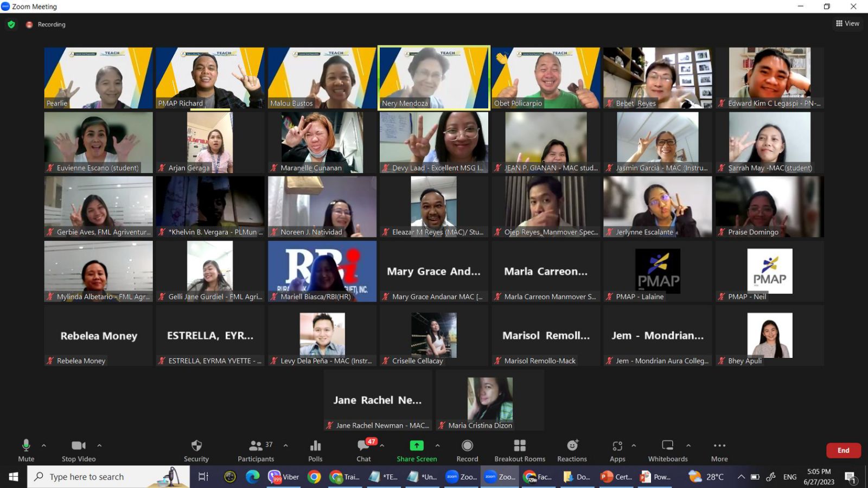Open the View layout menu

point(847,23)
